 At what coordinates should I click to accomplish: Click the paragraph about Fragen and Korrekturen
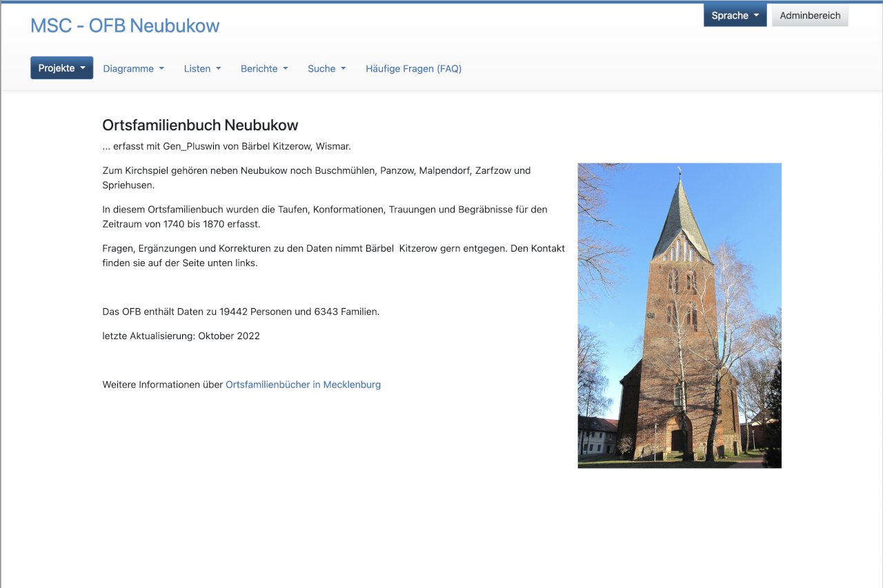click(x=333, y=255)
